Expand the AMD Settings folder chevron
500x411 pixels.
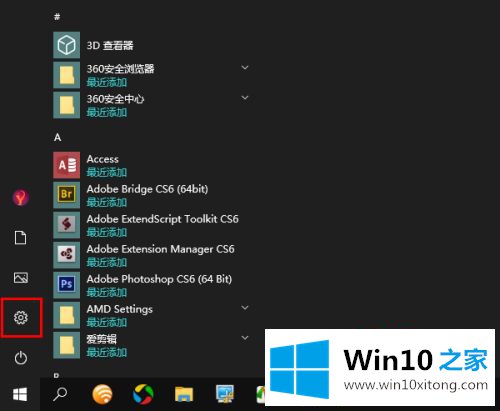tap(245, 308)
